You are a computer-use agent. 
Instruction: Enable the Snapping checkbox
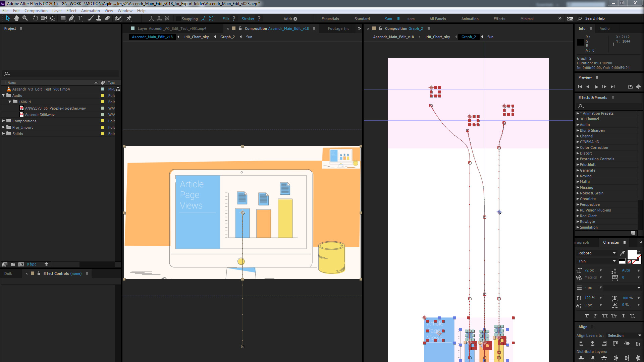(178, 19)
